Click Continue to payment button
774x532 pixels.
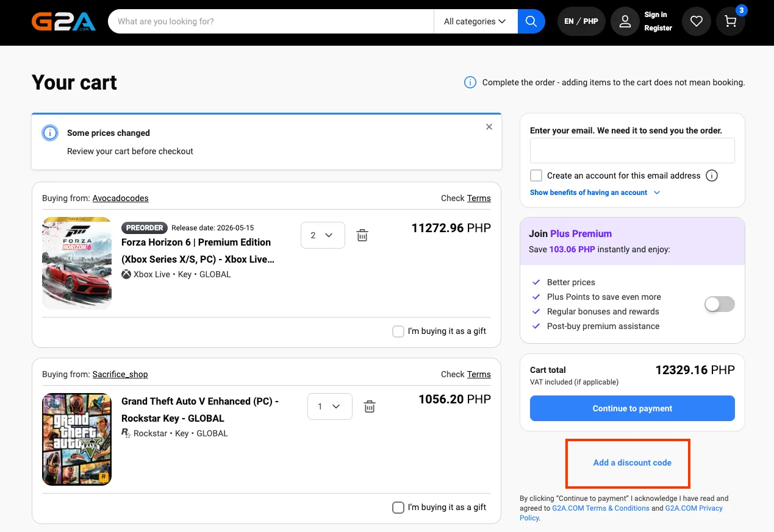click(632, 408)
